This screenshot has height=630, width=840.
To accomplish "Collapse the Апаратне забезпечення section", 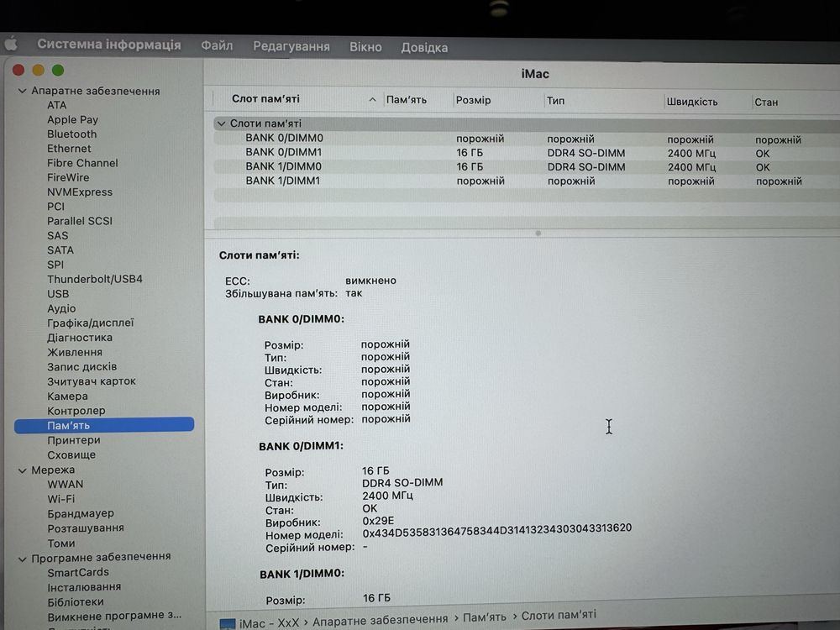I will (23, 91).
